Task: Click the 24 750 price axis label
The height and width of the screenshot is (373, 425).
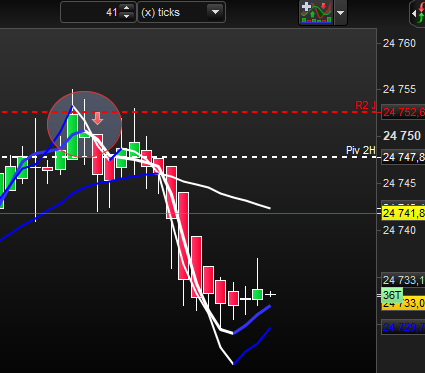Action: tap(402, 136)
